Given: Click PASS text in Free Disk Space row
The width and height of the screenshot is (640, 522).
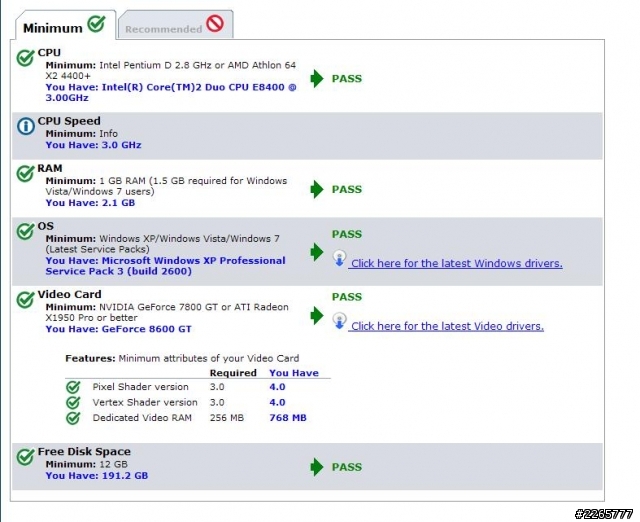Looking at the screenshot, I should pyautogui.click(x=347, y=467).
